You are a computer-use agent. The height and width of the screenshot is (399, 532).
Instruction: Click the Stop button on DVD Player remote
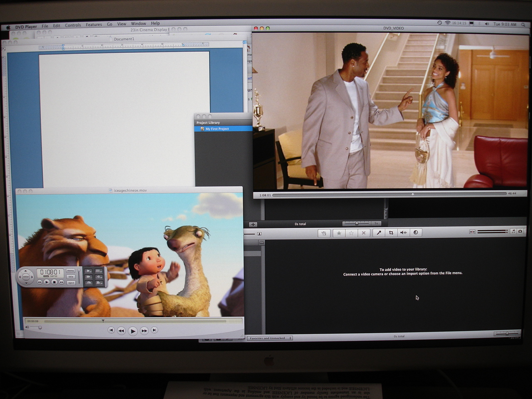click(x=54, y=282)
